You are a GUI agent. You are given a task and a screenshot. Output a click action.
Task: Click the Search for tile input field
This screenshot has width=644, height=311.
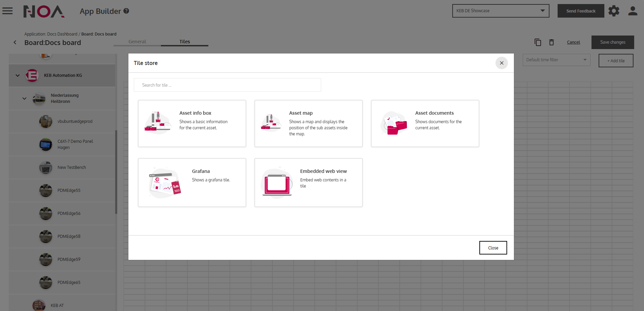(227, 85)
